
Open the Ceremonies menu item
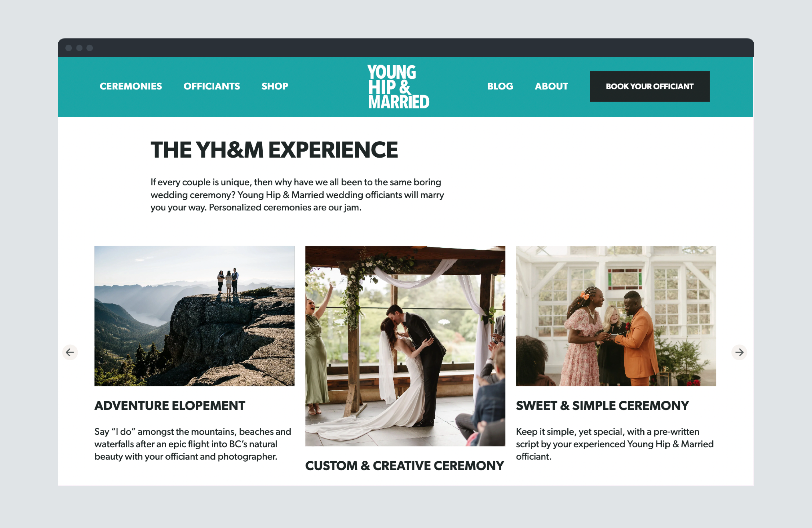pyautogui.click(x=131, y=86)
